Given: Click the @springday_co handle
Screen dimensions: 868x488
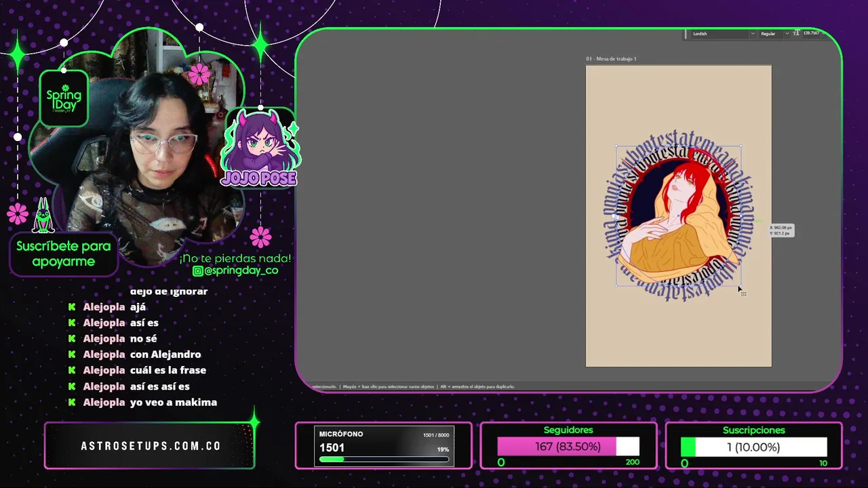Looking at the screenshot, I should [241, 271].
